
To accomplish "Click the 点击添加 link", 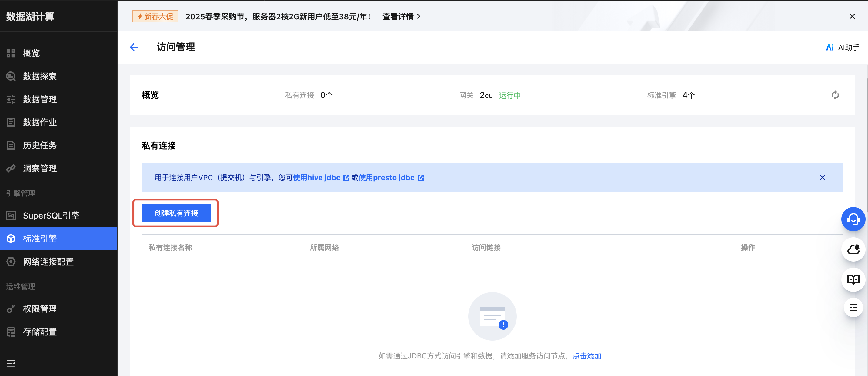I will (x=587, y=356).
